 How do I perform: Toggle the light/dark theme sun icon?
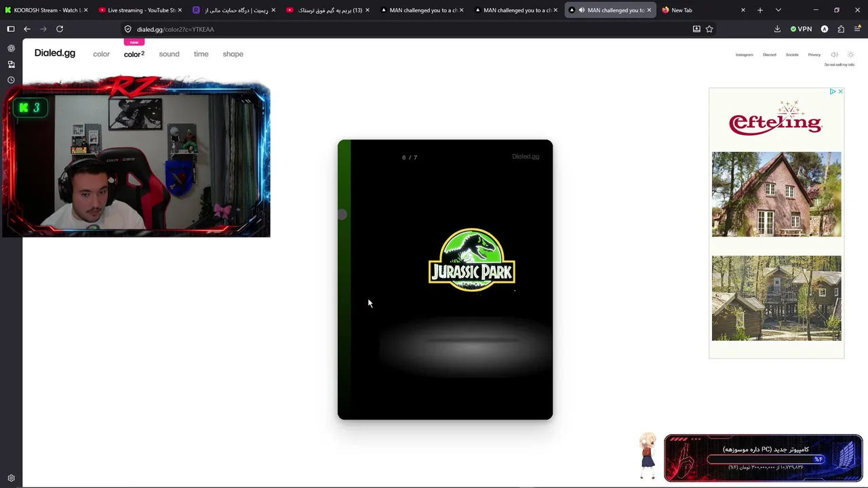[x=851, y=55]
